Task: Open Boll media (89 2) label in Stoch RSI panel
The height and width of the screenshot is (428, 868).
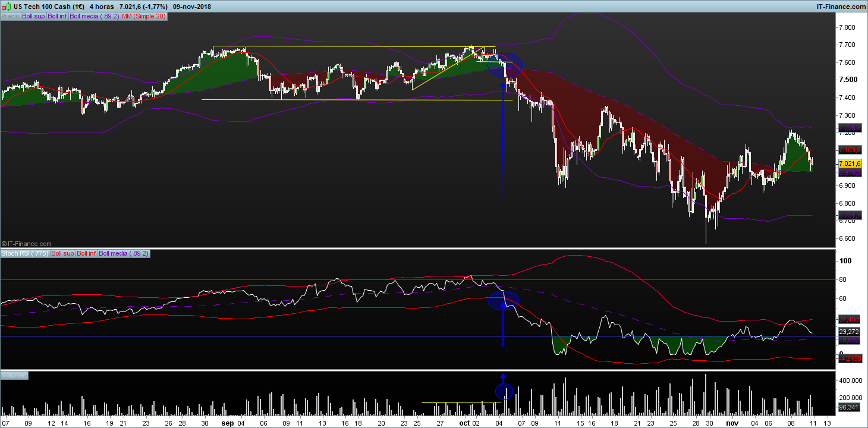Action: (x=124, y=253)
